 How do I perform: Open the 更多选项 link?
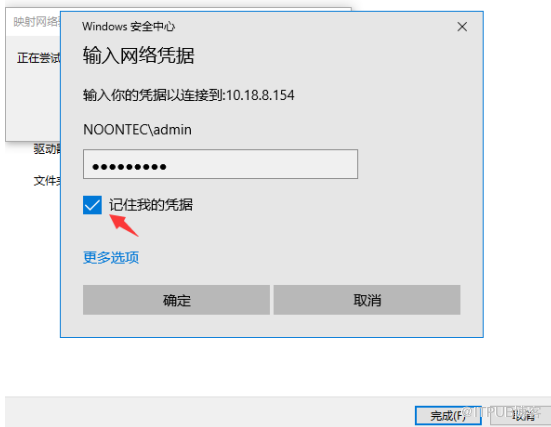[111, 258]
